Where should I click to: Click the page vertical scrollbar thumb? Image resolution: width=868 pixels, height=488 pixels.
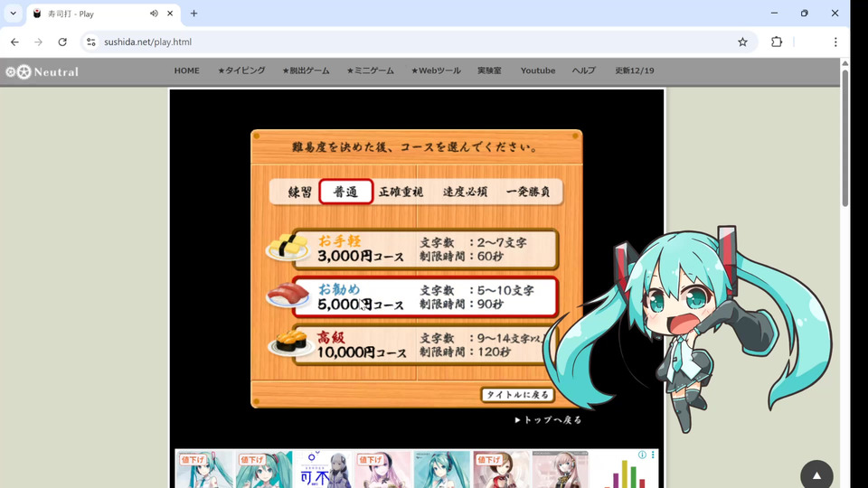844,138
